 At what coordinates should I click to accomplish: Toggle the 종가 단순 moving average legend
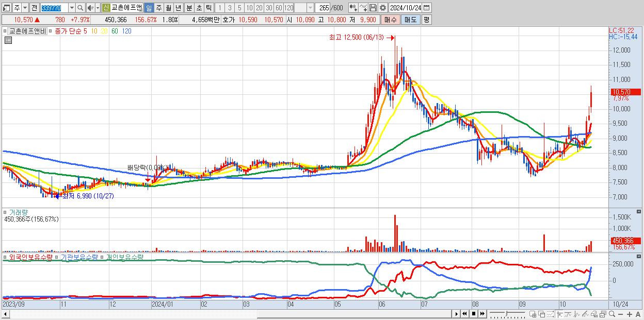click(x=51, y=31)
